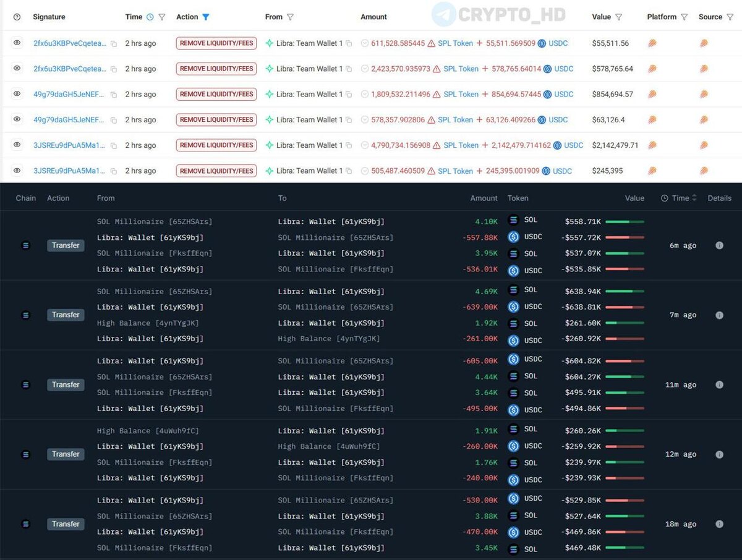
Task: Click the Details column header
Action: 720,198
